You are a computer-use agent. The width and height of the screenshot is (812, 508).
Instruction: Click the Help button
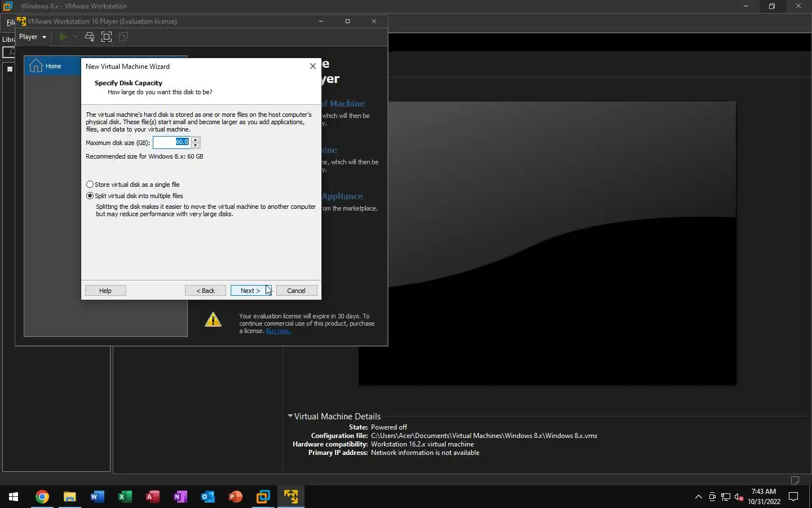coord(105,291)
